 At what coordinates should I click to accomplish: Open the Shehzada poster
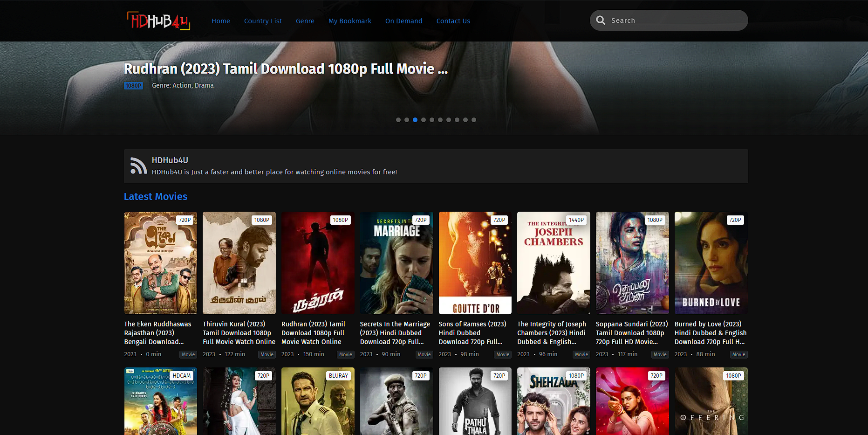(554, 401)
